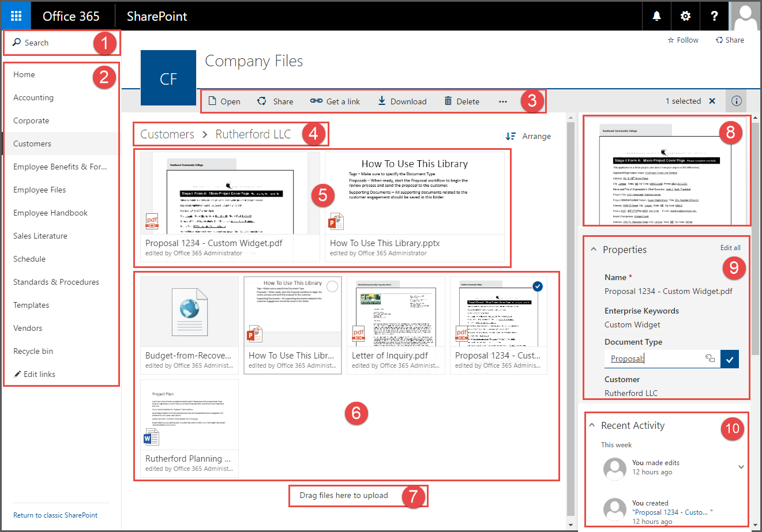Toggle the details pane info icon

coord(737,101)
